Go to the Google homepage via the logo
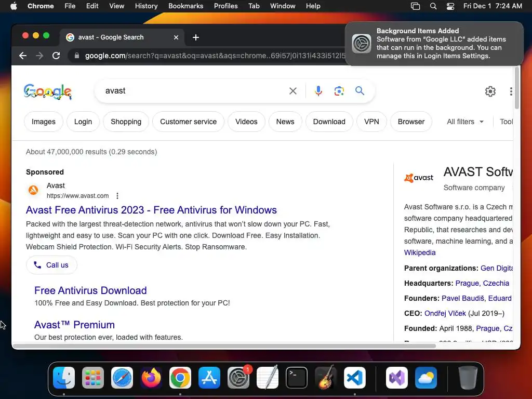This screenshot has height=399, width=532. 48,91
